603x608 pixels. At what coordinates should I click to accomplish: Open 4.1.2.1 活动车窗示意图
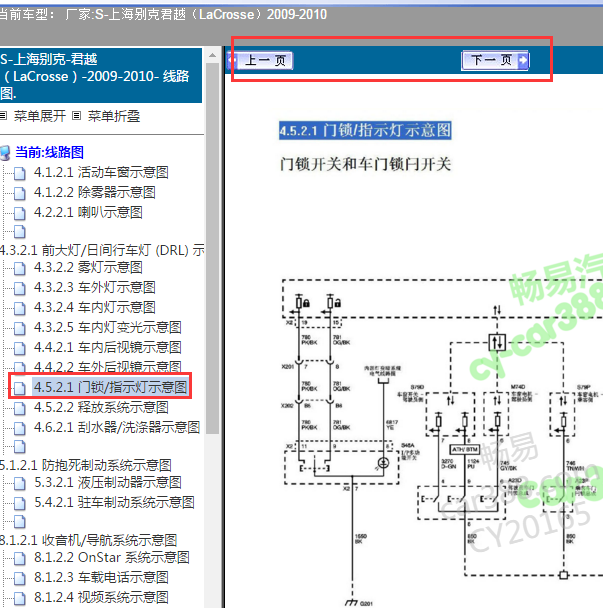tap(101, 172)
